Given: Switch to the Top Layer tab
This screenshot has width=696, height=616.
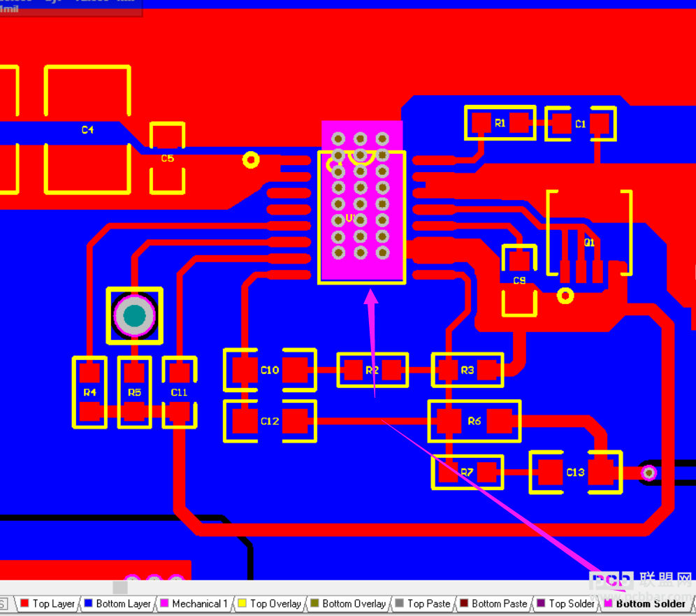Looking at the screenshot, I should point(48,603).
